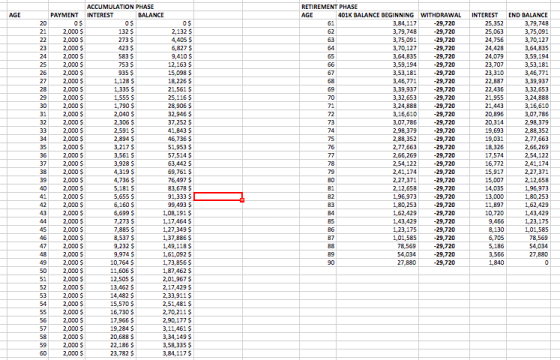
Task: Select balance cell 83,678 $ for age 40
Action: pos(164,188)
